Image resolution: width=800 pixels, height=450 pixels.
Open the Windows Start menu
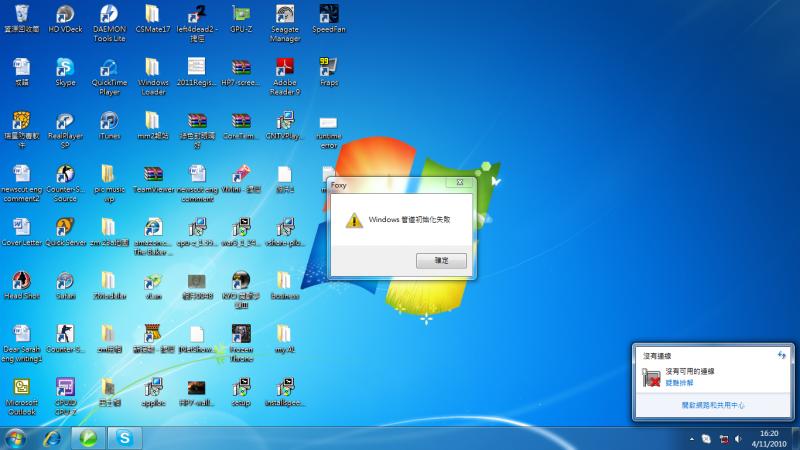coord(15,438)
